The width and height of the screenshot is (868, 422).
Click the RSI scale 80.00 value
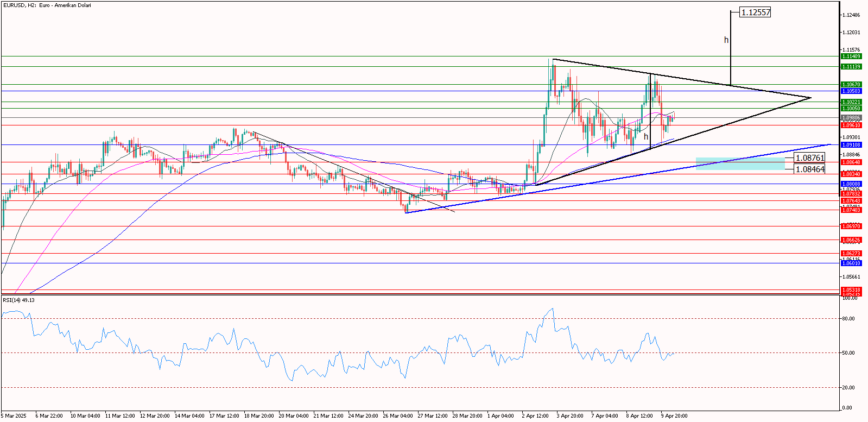[848, 319]
